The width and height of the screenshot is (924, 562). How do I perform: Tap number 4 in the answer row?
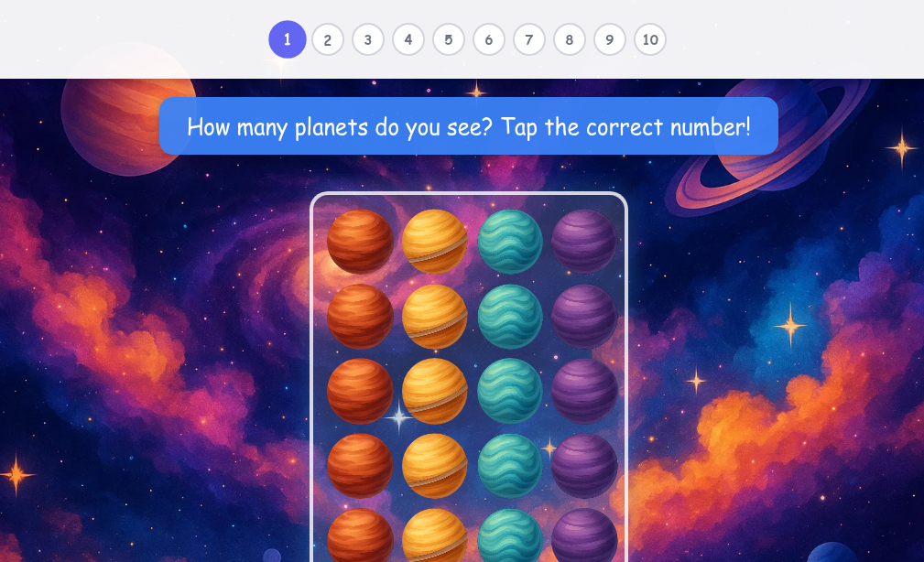(408, 39)
